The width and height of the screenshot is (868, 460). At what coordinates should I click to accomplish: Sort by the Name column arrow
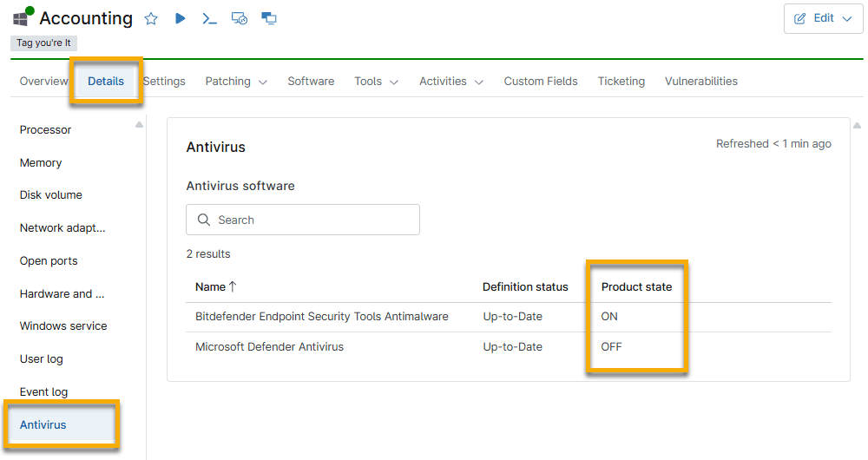pos(233,286)
